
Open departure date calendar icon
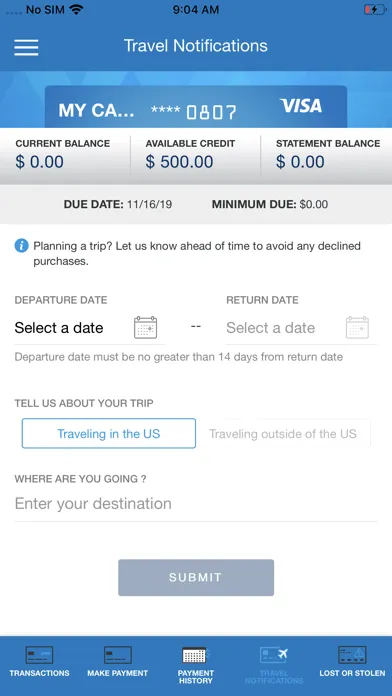146,328
